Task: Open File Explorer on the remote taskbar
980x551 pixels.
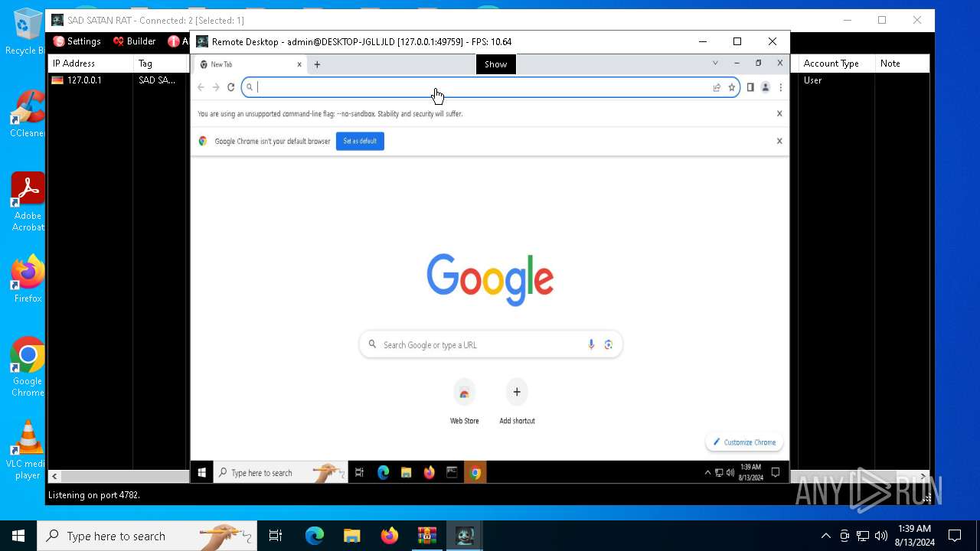Action: click(x=407, y=473)
